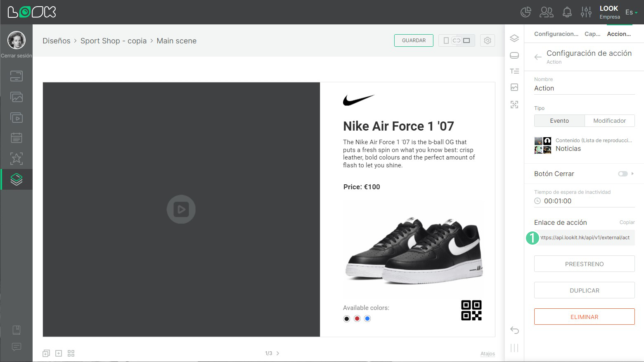Switch to landscape orientation
The width and height of the screenshot is (644, 362).
click(x=466, y=40)
